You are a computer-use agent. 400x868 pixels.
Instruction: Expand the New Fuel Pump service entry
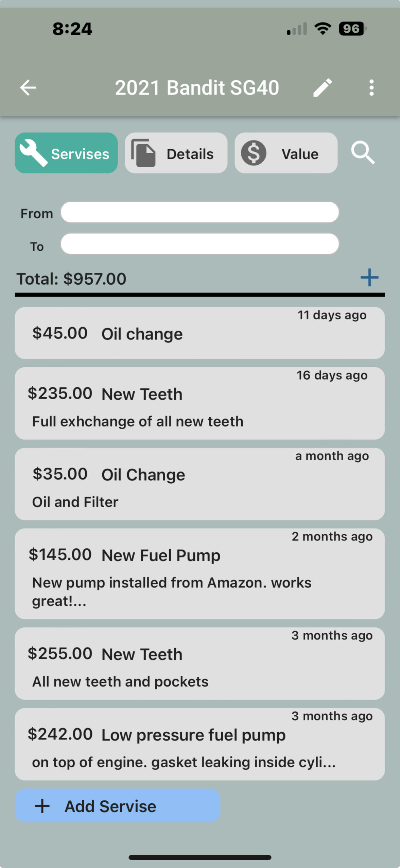[x=199, y=573]
